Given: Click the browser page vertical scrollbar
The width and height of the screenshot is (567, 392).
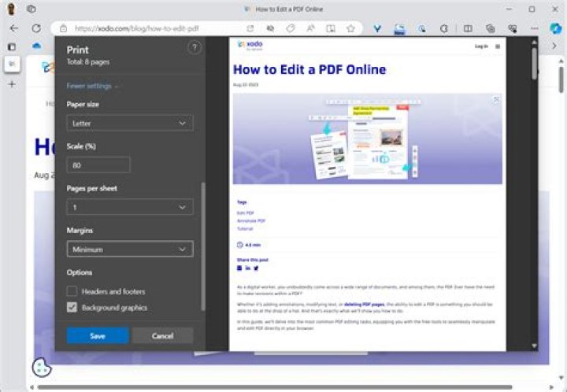Looking at the screenshot, I should (561, 80).
